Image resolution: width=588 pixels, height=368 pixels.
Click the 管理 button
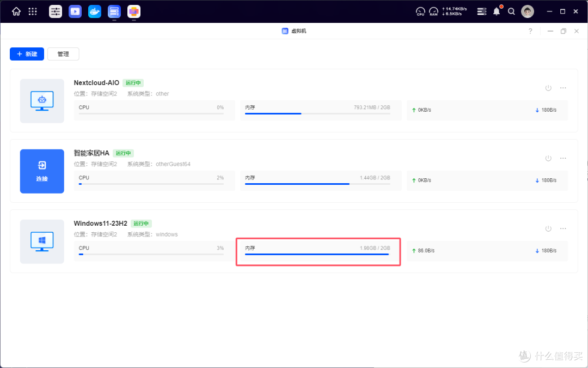point(63,54)
